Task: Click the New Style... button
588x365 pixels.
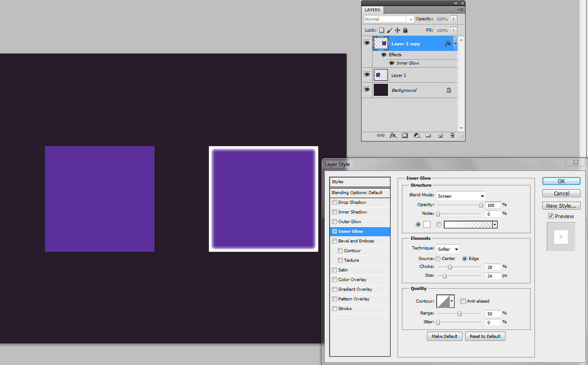Action: pyautogui.click(x=561, y=206)
